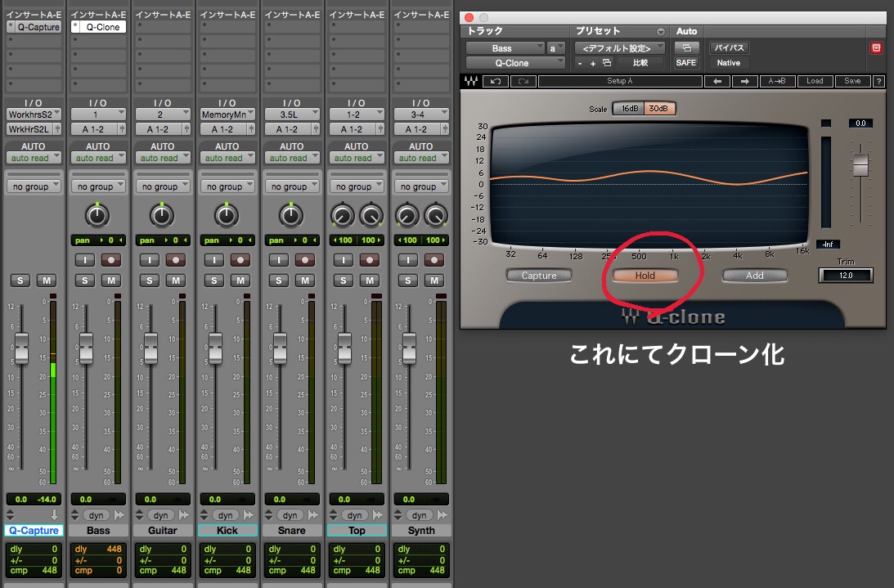The height and width of the screenshot is (588, 894).
Task: Redo change in Q-Clone toolbar
Action: click(x=523, y=81)
